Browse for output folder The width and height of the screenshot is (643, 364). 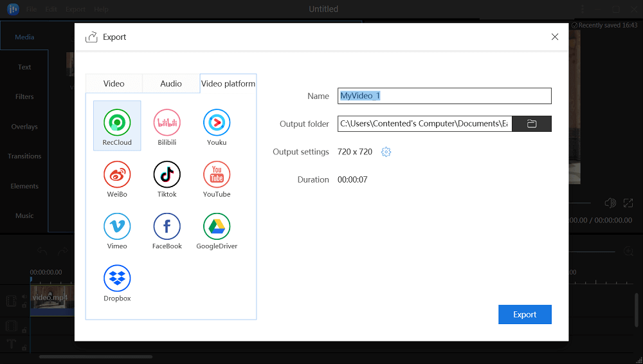532,123
